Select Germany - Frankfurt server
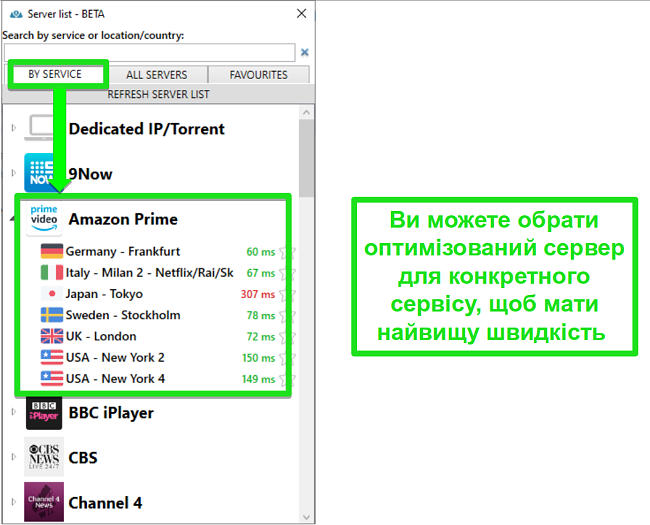Viewport: 650px width, 525px height. tap(123, 251)
